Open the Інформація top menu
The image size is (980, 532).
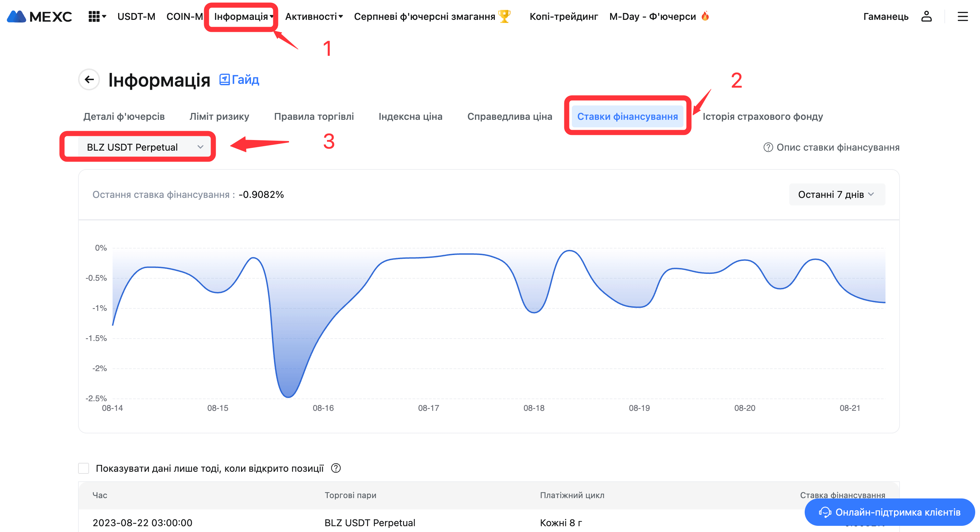(x=243, y=16)
